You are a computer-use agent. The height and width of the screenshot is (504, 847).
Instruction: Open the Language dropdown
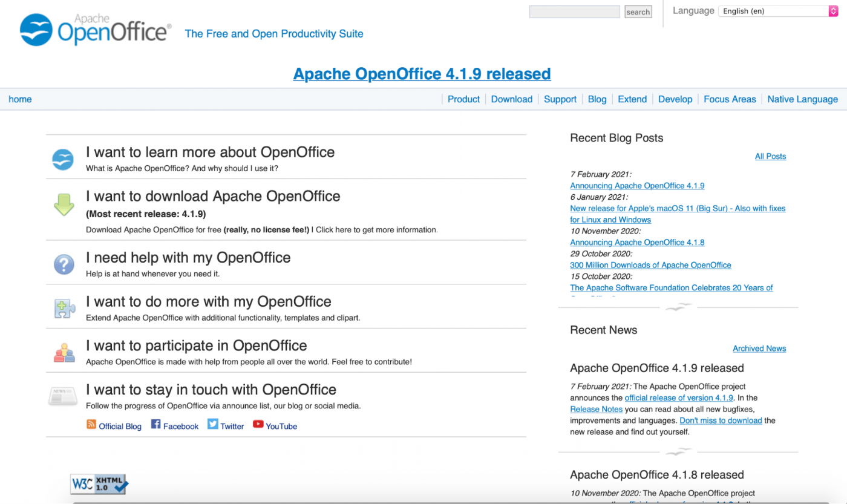click(x=777, y=11)
